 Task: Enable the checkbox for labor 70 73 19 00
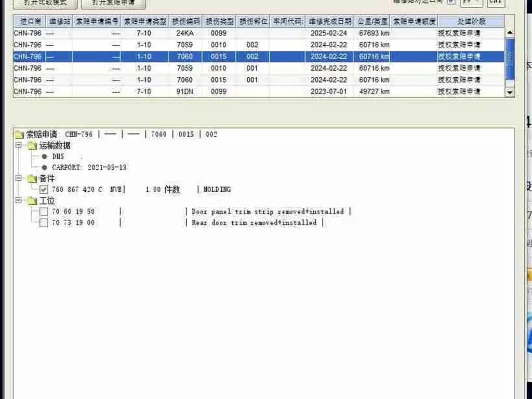tap(44, 223)
